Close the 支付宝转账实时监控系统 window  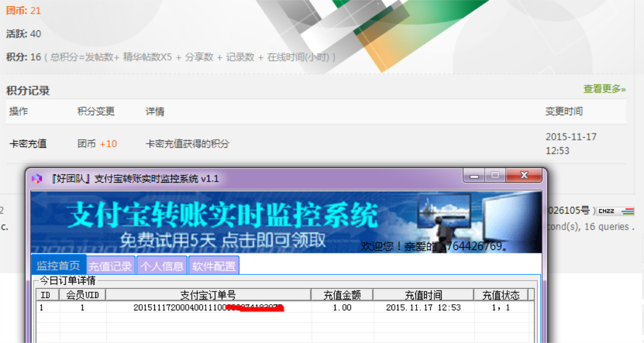(524, 175)
